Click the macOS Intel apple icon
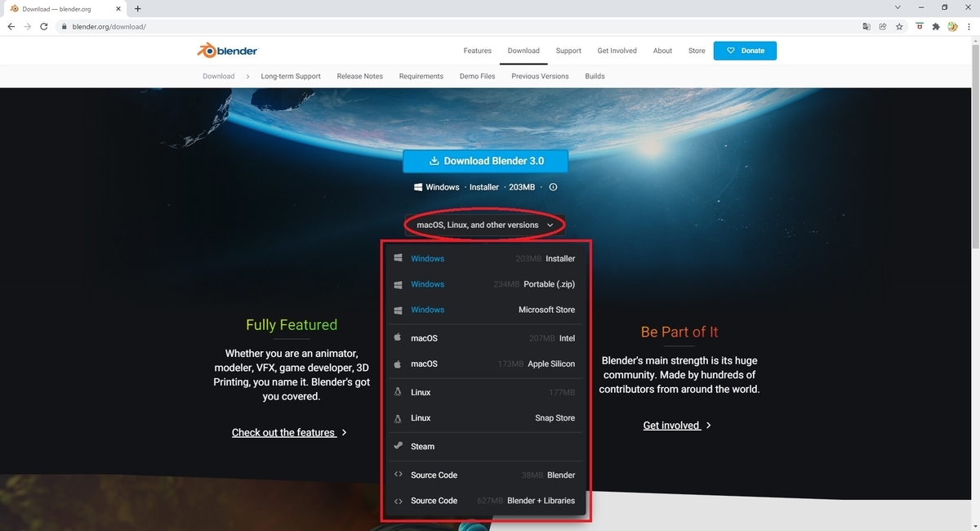The height and width of the screenshot is (531, 980). [398, 337]
